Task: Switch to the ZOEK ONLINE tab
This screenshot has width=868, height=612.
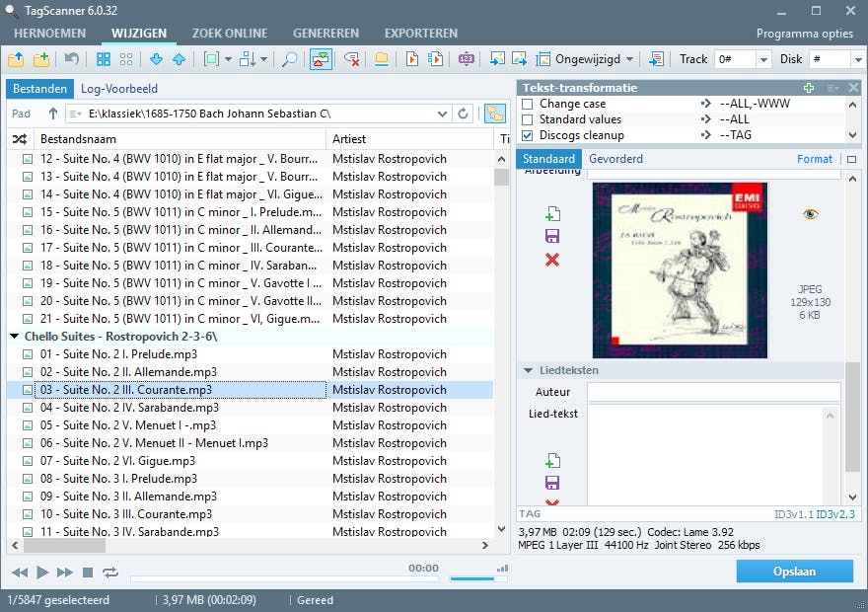Action: click(230, 33)
